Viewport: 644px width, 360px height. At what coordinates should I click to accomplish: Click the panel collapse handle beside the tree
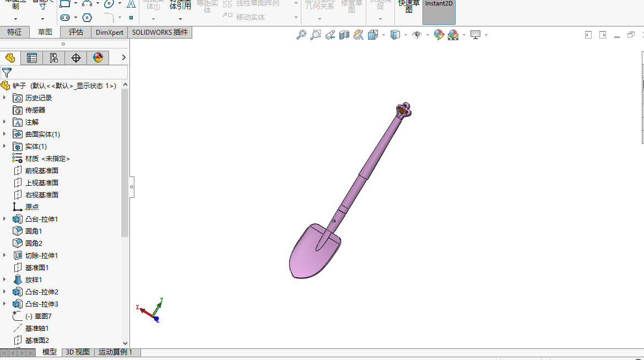pos(132,187)
